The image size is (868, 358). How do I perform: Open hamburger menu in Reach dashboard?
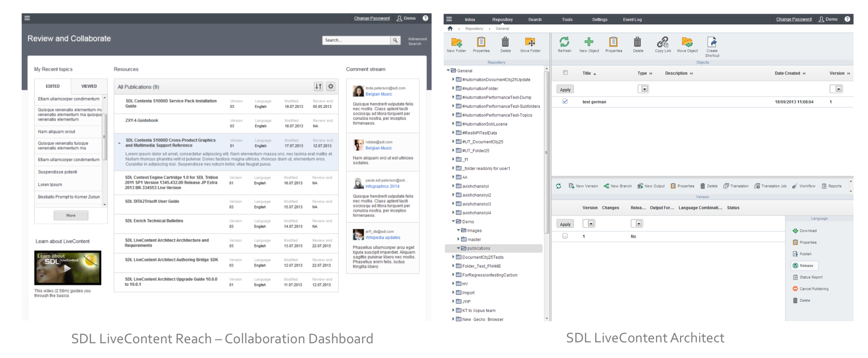click(27, 18)
